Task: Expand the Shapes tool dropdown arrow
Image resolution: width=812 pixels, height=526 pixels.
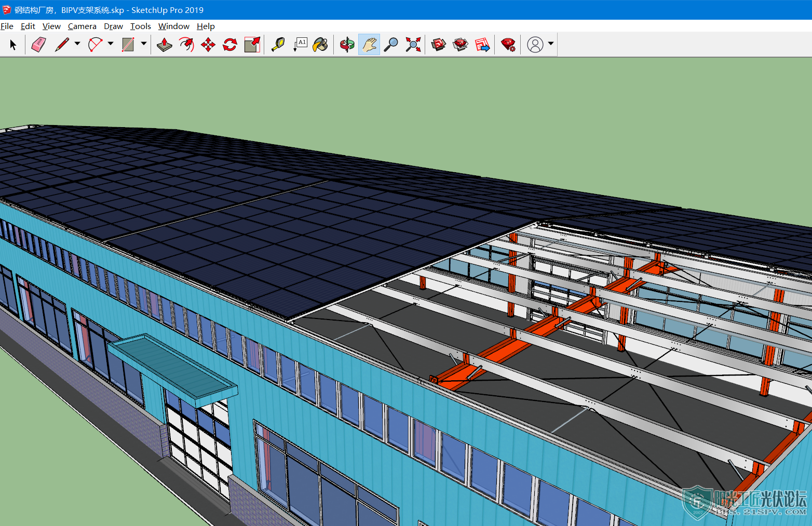Action: tap(144, 44)
